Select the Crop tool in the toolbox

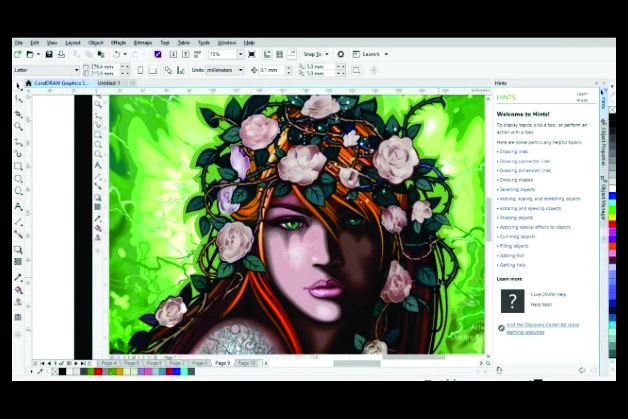click(x=18, y=114)
